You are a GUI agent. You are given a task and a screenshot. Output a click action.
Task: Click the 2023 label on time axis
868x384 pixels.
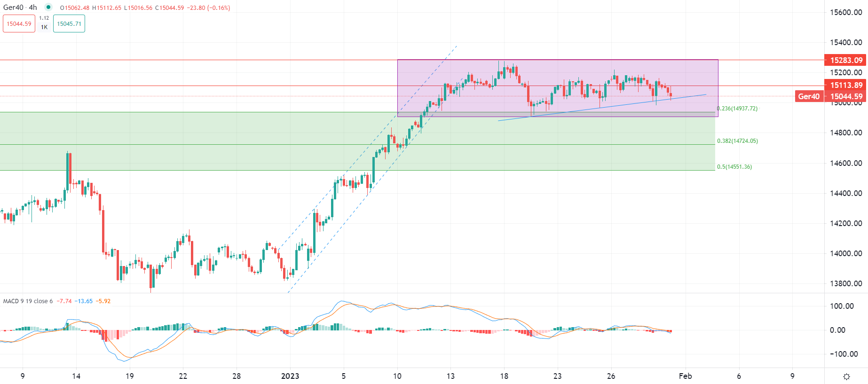click(x=290, y=376)
